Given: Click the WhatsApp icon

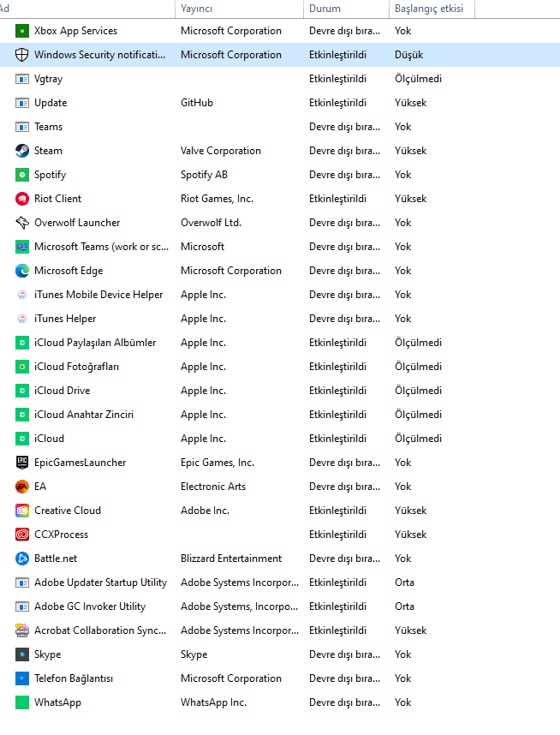Looking at the screenshot, I should 22,702.
